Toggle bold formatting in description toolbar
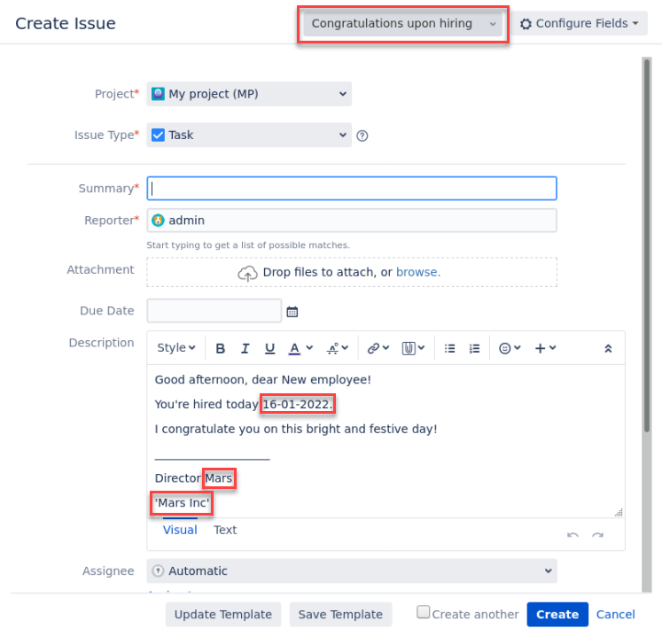Viewport: 662px width, 644px height. pos(221,348)
